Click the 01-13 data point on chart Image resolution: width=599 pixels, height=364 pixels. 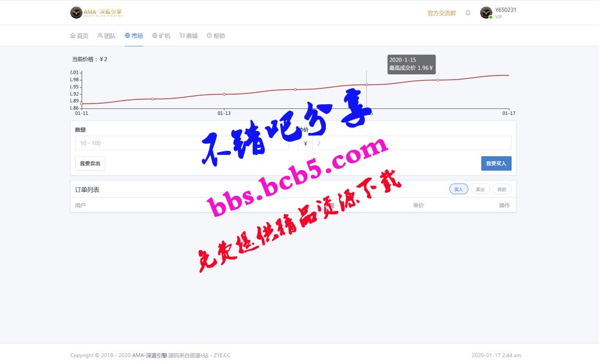click(224, 94)
